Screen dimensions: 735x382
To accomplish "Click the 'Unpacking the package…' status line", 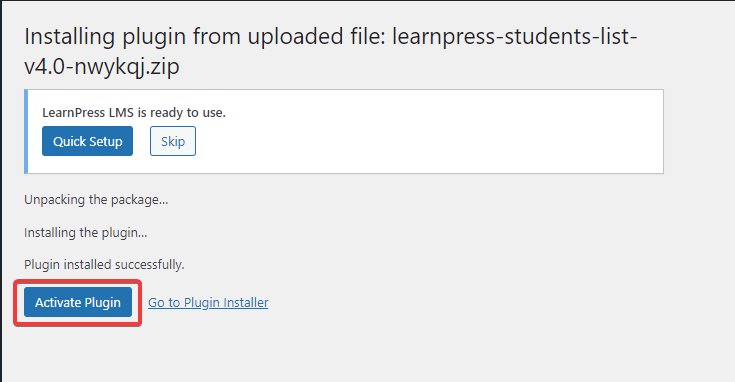I will [x=96, y=200].
